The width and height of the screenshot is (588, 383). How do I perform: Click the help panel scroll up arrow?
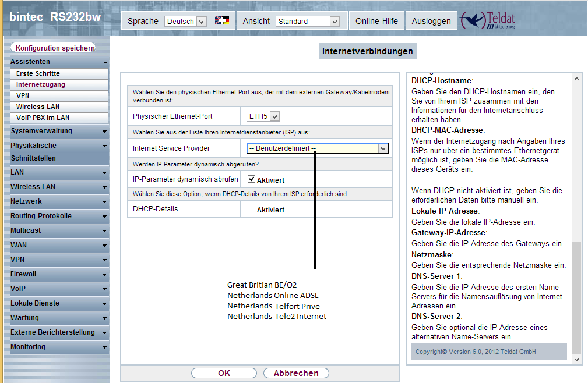pos(576,79)
